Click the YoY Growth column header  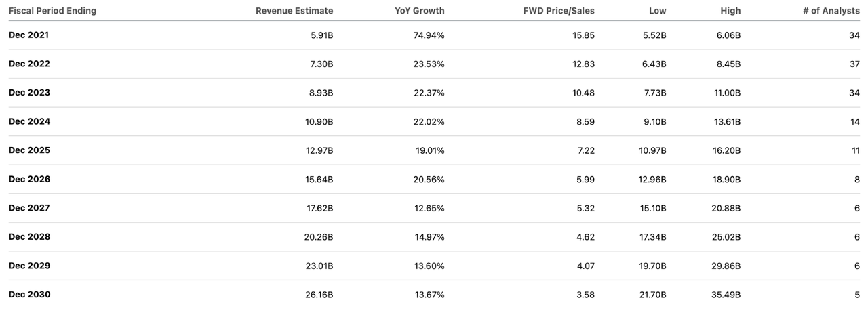pyautogui.click(x=419, y=11)
